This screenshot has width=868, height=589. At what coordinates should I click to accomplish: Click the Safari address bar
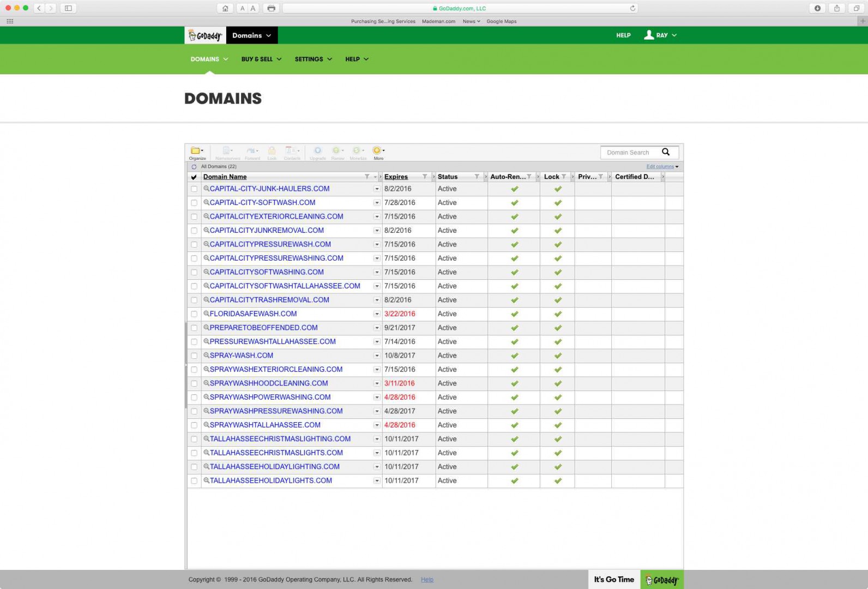(460, 8)
